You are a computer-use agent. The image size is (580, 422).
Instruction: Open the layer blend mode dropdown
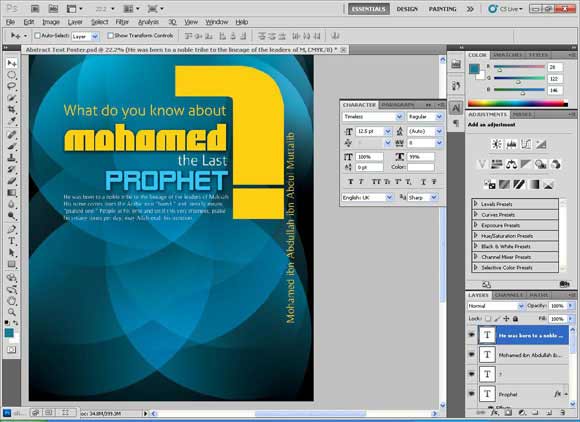tap(496, 306)
